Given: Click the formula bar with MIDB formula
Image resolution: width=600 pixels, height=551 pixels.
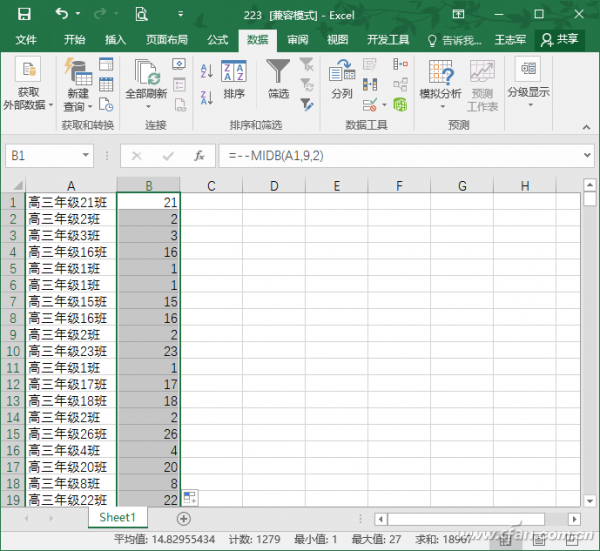Looking at the screenshot, I should click(401, 156).
